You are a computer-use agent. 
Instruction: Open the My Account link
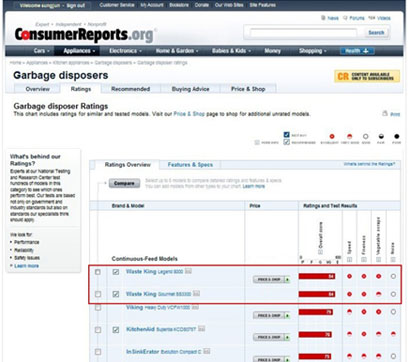point(152,5)
